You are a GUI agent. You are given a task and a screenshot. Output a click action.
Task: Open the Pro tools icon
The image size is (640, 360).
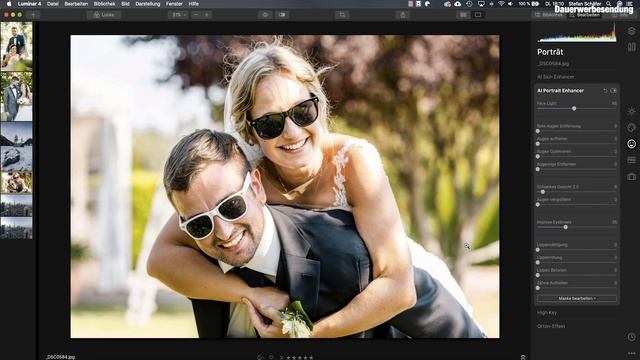[631, 160]
